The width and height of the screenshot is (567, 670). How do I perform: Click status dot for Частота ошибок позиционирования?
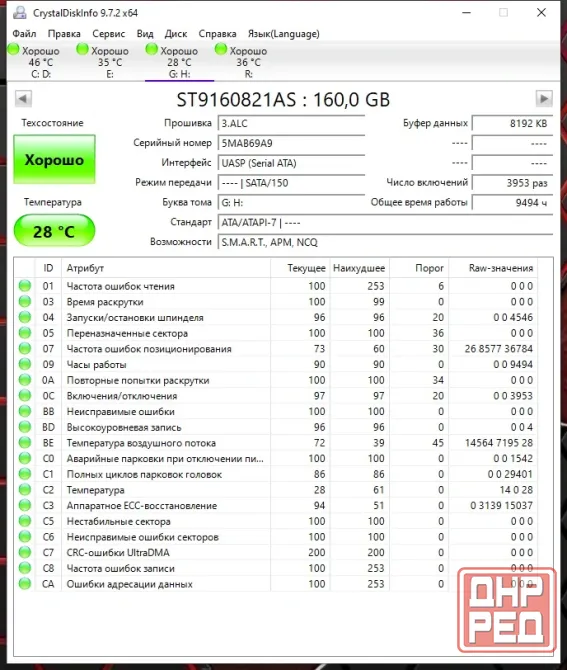coord(25,348)
